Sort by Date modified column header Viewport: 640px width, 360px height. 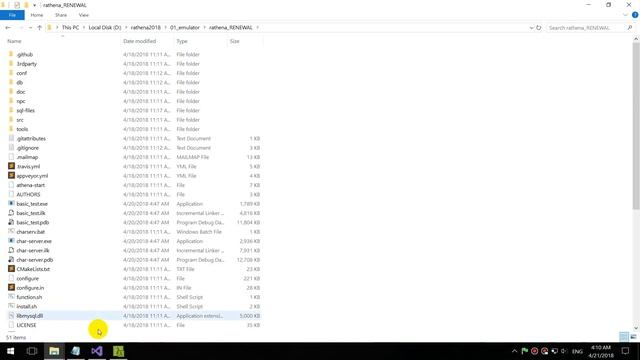pos(140,41)
